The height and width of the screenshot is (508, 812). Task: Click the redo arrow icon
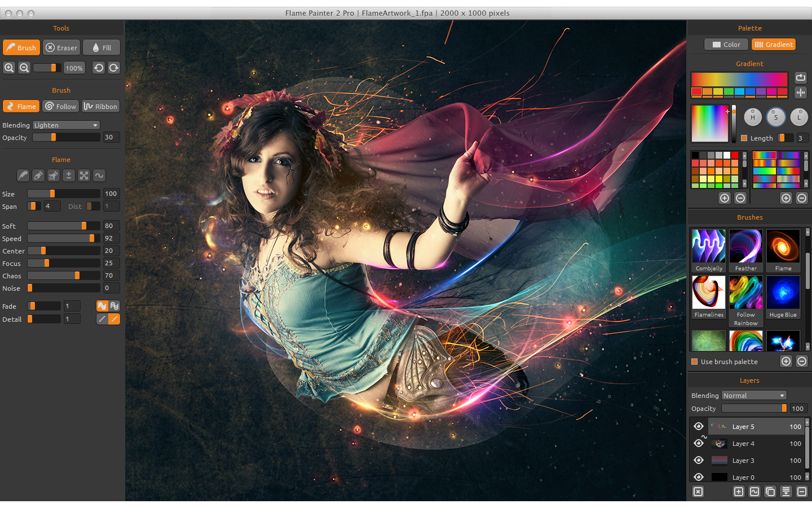point(114,68)
